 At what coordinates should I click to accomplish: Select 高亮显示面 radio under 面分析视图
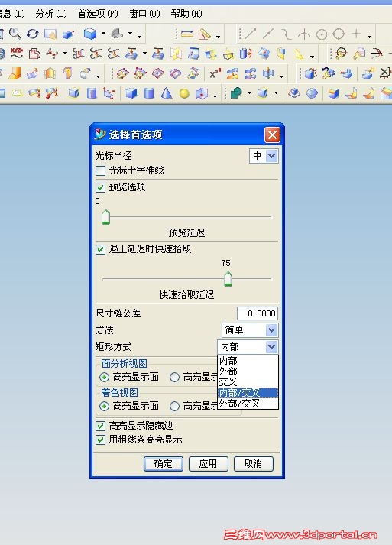(x=104, y=377)
